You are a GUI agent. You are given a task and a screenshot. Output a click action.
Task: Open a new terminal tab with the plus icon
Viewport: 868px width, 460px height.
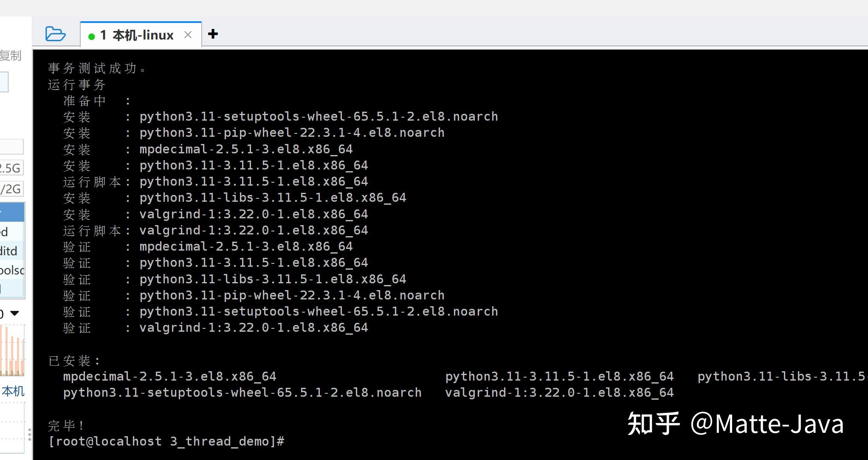[213, 34]
